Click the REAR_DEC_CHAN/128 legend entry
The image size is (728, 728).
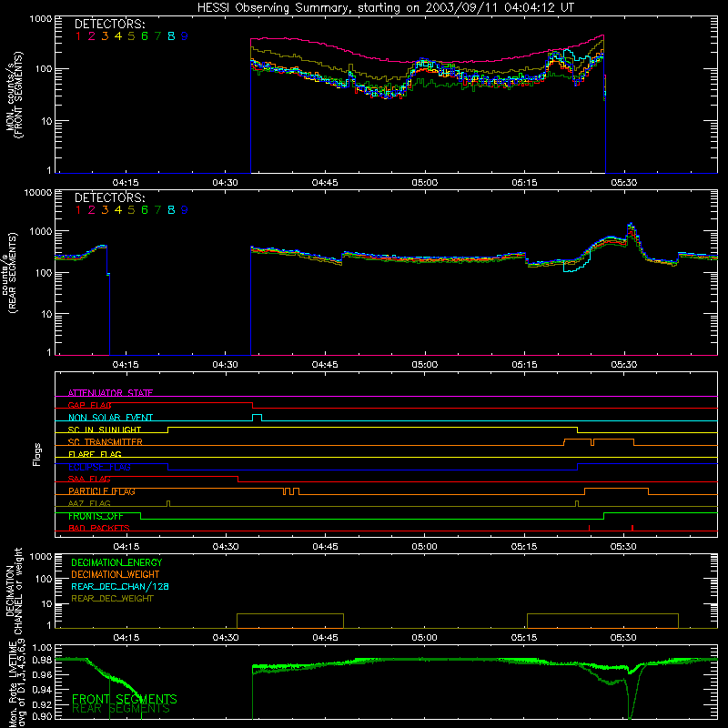(120, 586)
